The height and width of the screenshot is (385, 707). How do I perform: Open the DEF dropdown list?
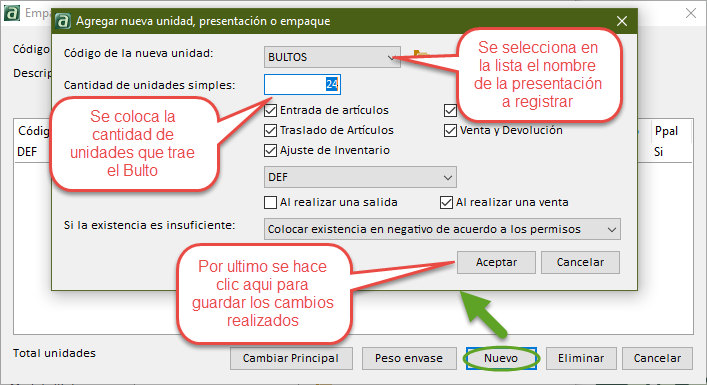click(x=360, y=177)
